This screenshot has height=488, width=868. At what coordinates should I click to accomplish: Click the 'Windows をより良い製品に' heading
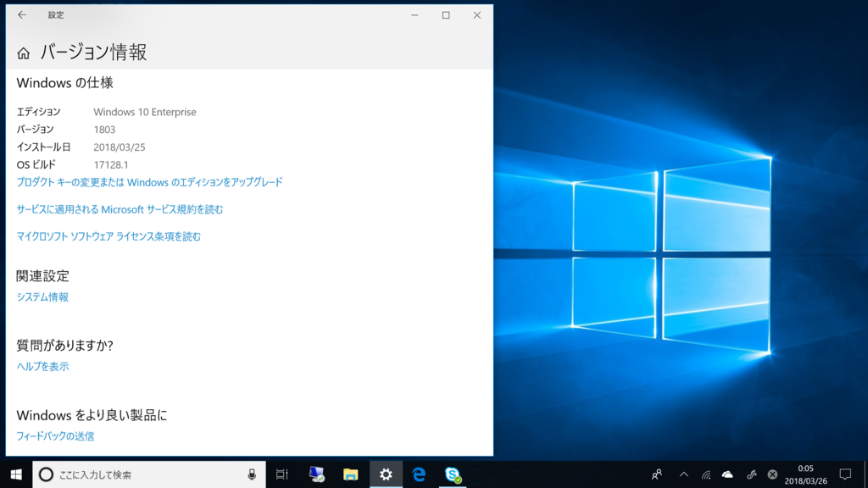click(x=92, y=415)
